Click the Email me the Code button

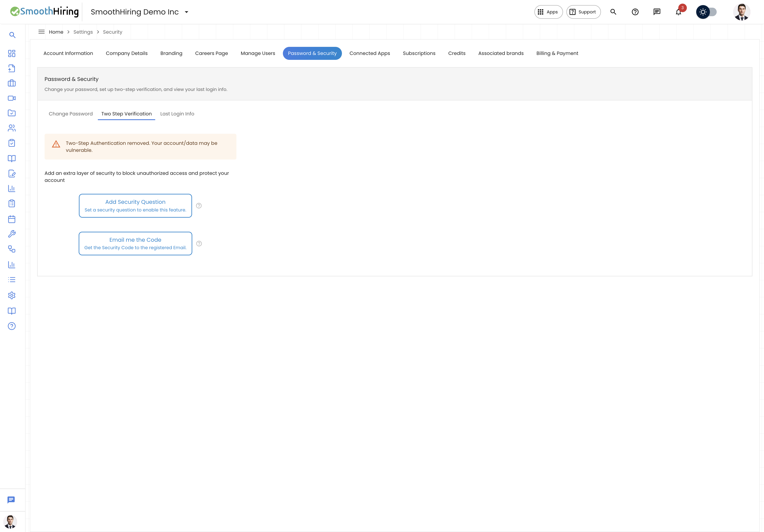(x=135, y=244)
